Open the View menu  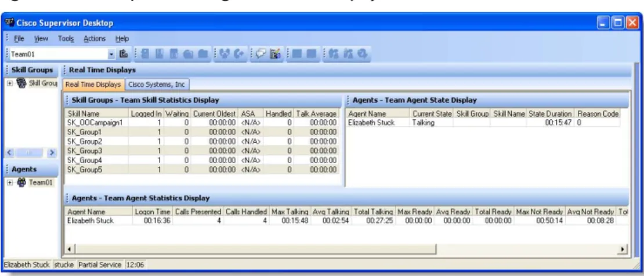(x=41, y=39)
